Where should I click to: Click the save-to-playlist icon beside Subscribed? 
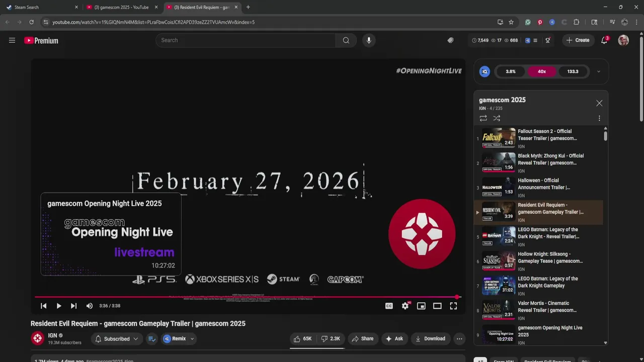pos(151,339)
